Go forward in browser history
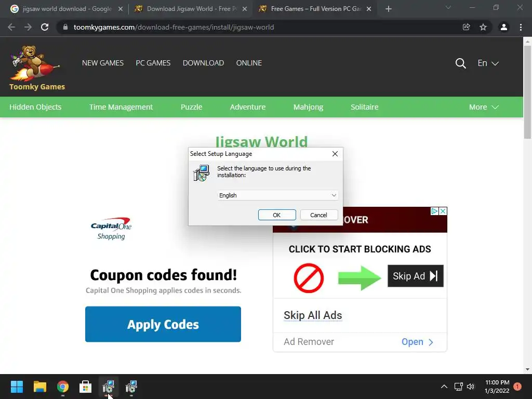The image size is (532, 399). point(28,27)
